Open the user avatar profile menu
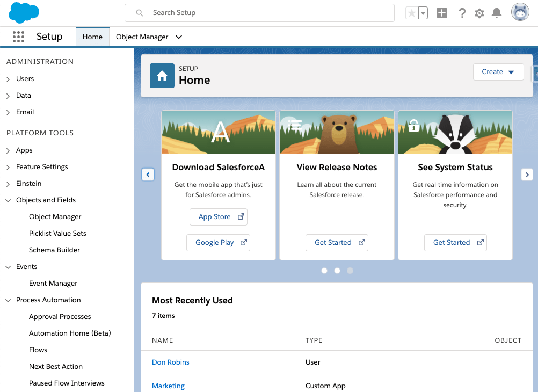 click(x=519, y=12)
